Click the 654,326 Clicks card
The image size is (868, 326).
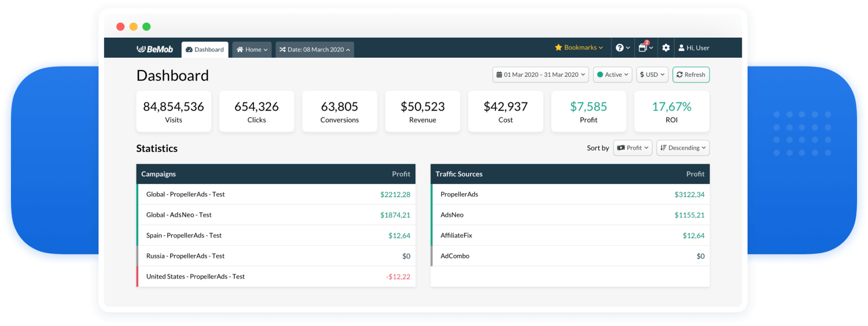click(256, 112)
